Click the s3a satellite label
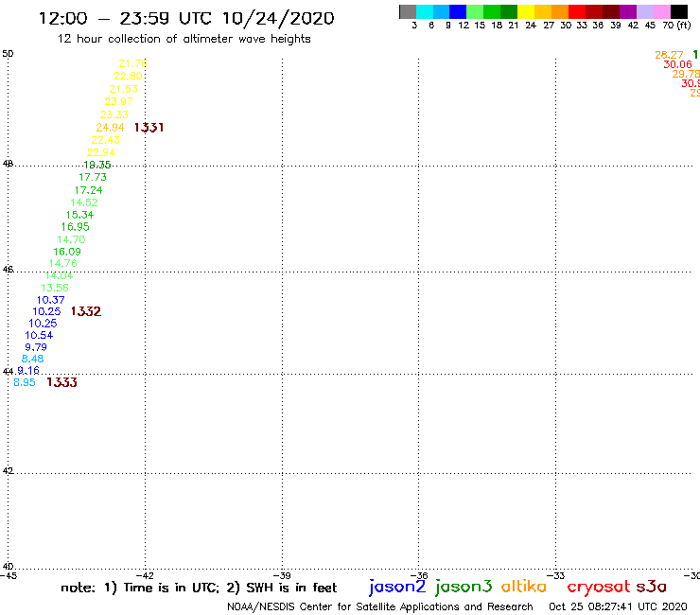 tap(652, 587)
